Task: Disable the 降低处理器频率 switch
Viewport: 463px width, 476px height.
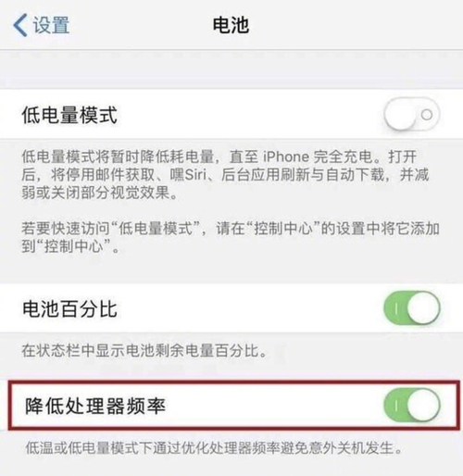Action: (412, 405)
